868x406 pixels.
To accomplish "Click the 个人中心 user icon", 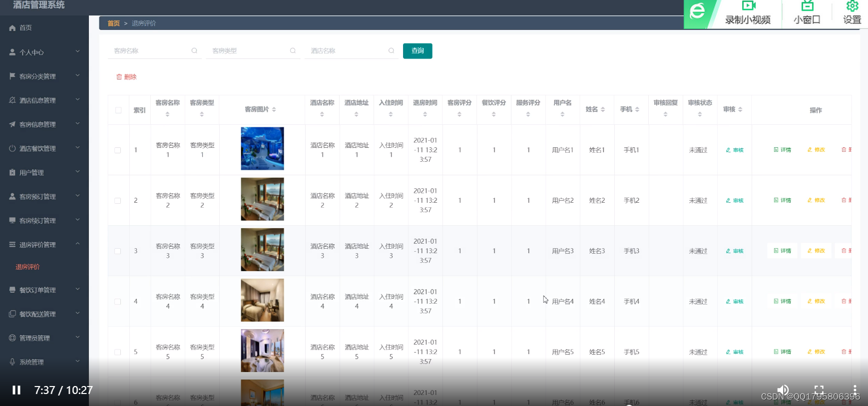I will (12, 52).
